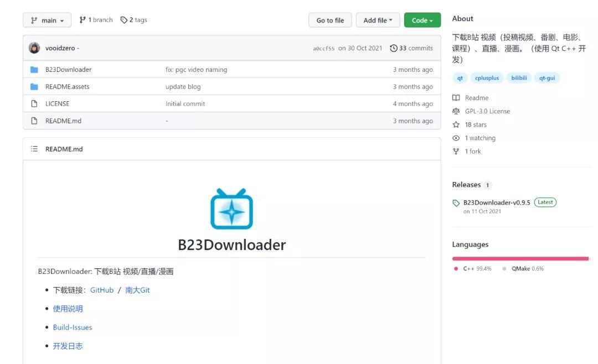598x364 pixels.
Task: Open the 南大Git download link
Action: coord(137,290)
